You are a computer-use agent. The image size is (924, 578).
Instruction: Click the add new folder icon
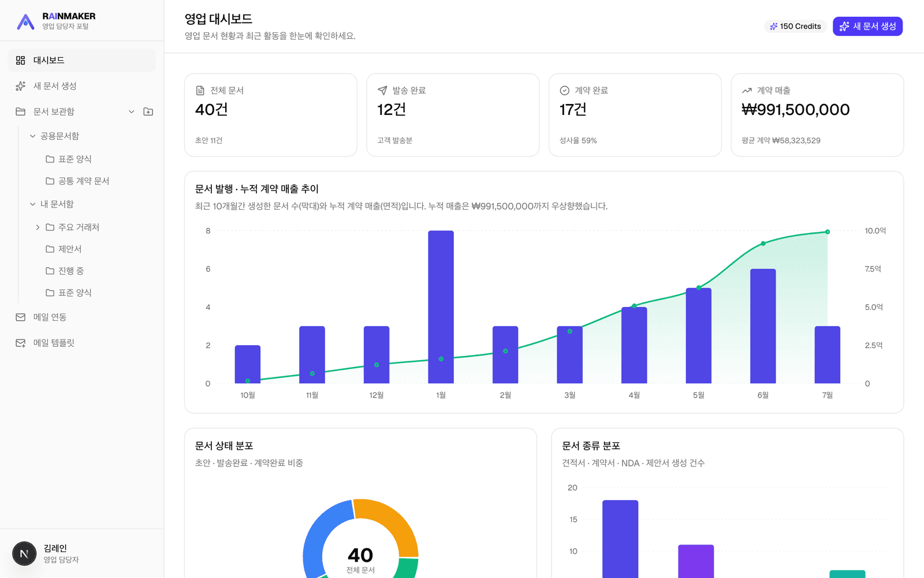[x=148, y=112]
